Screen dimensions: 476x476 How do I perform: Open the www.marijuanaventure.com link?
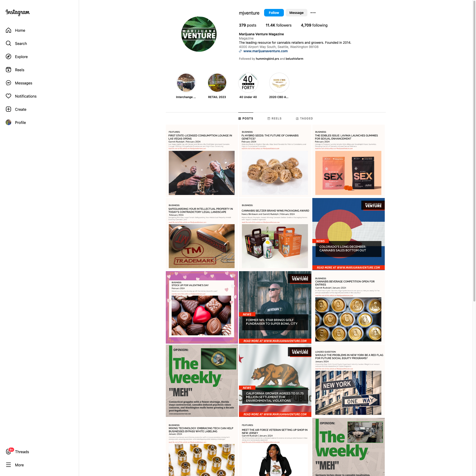(x=265, y=51)
